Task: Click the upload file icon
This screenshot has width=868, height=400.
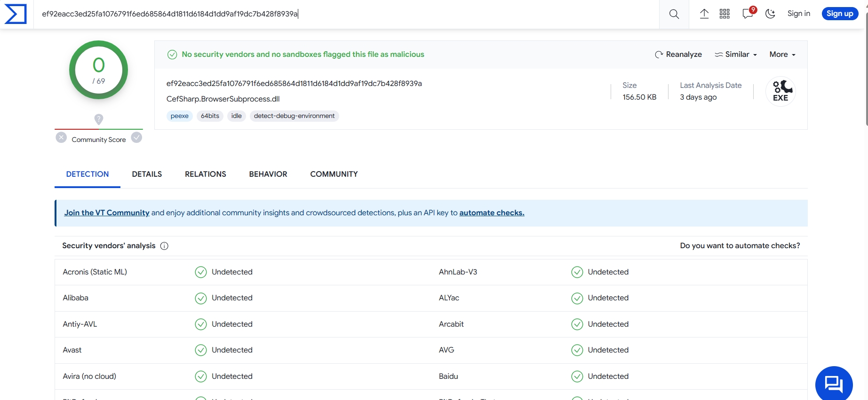Action: [704, 14]
